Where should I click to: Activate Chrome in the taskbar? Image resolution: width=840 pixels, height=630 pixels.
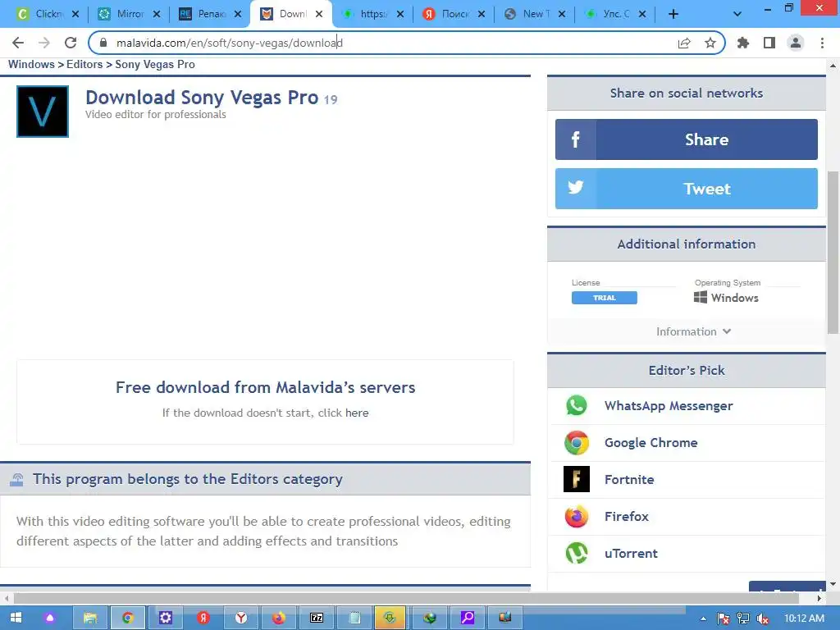click(127, 618)
